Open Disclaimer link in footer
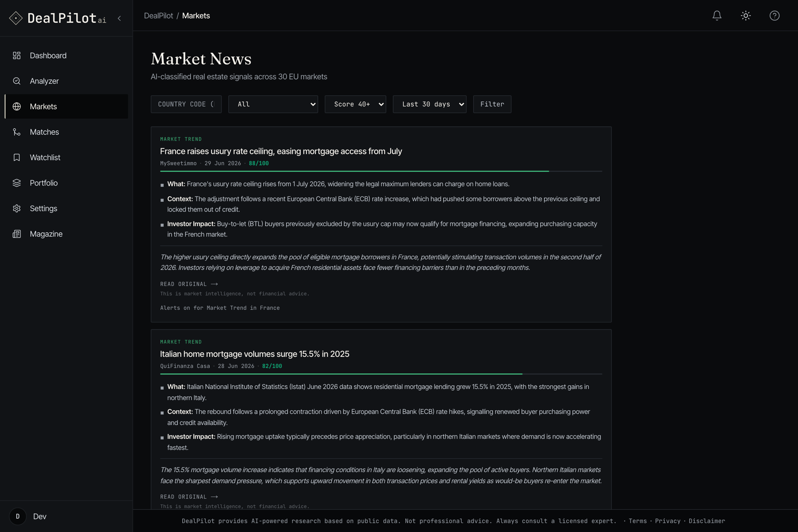798x532 pixels. pyautogui.click(x=707, y=521)
